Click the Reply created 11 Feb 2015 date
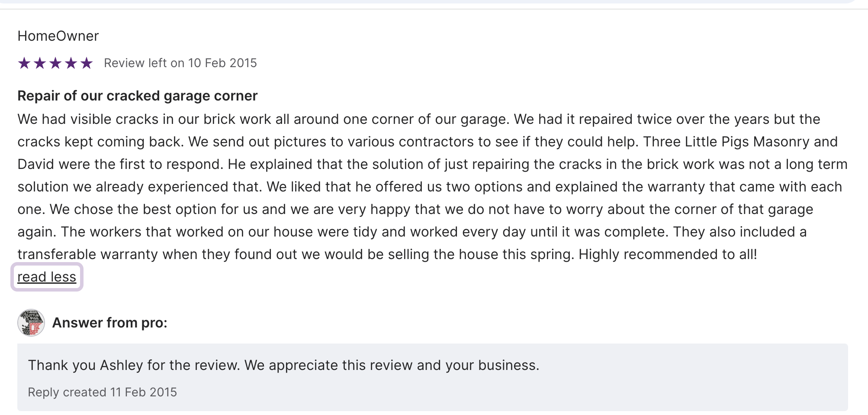 [x=102, y=392]
